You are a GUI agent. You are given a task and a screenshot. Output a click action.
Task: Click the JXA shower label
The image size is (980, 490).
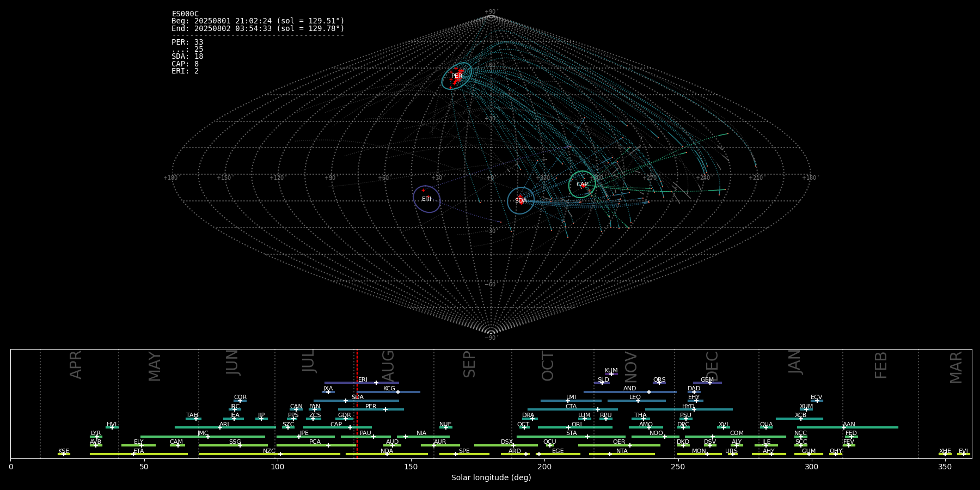pos(328,389)
